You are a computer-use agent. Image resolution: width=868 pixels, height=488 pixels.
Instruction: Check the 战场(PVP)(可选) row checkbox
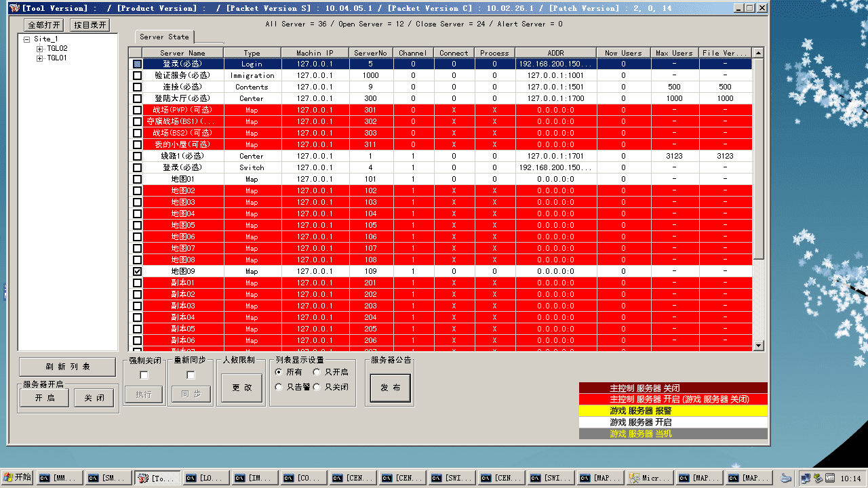(137, 110)
